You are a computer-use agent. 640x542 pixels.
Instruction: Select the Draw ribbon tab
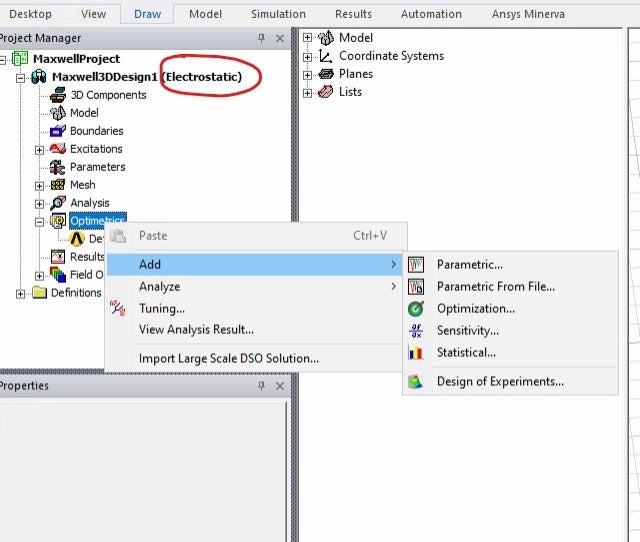(147, 14)
